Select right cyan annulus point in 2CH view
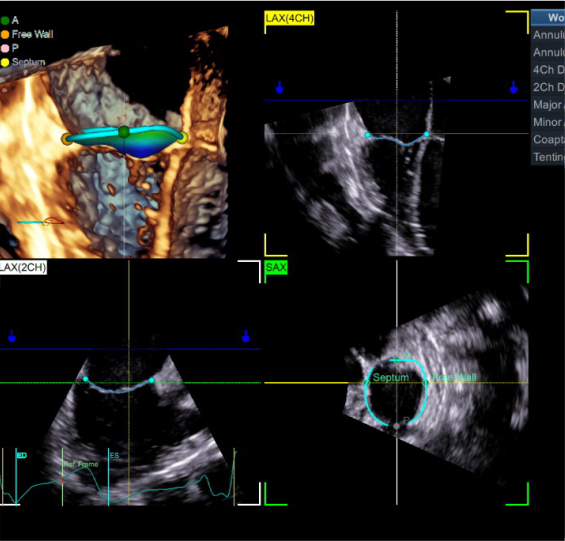 point(151,380)
